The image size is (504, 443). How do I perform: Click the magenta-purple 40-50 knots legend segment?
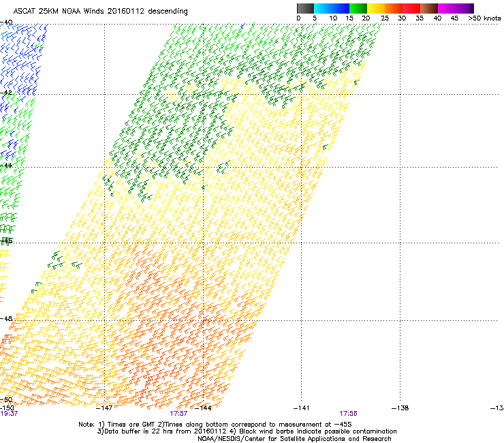click(x=456, y=8)
